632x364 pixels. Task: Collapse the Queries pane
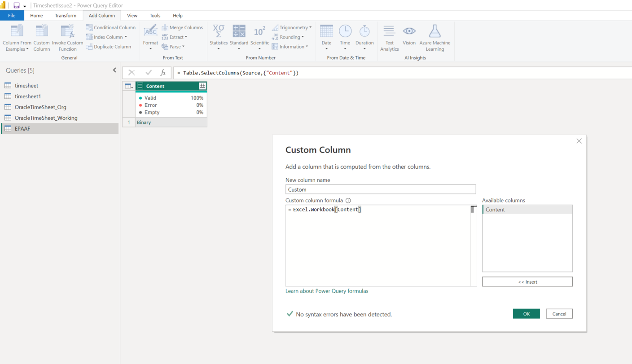[114, 70]
